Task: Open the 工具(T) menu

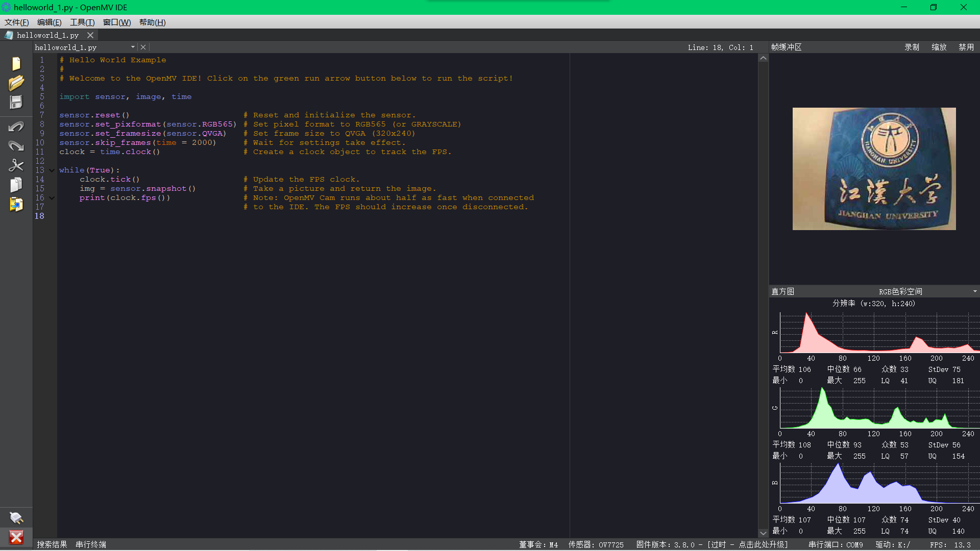Action: tap(82, 22)
